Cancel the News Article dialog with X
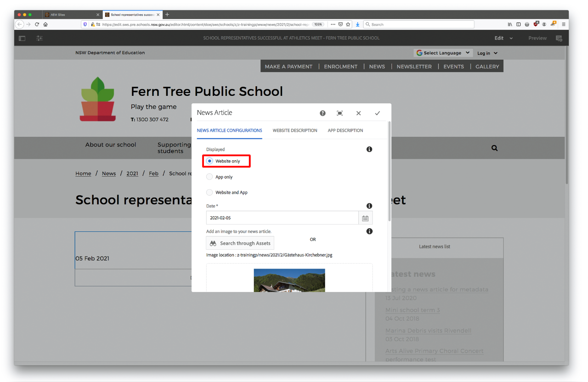 pos(359,113)
